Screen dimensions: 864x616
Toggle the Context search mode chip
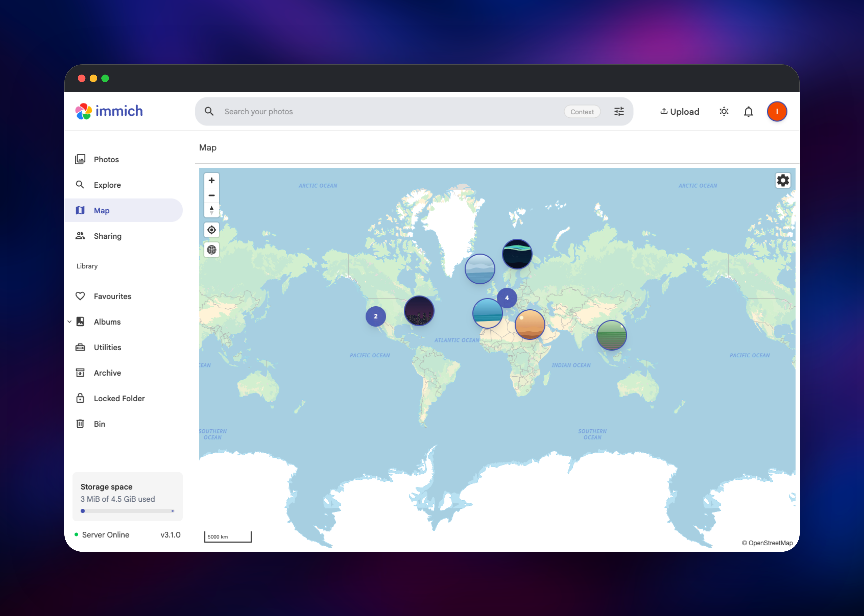point(582,112)
